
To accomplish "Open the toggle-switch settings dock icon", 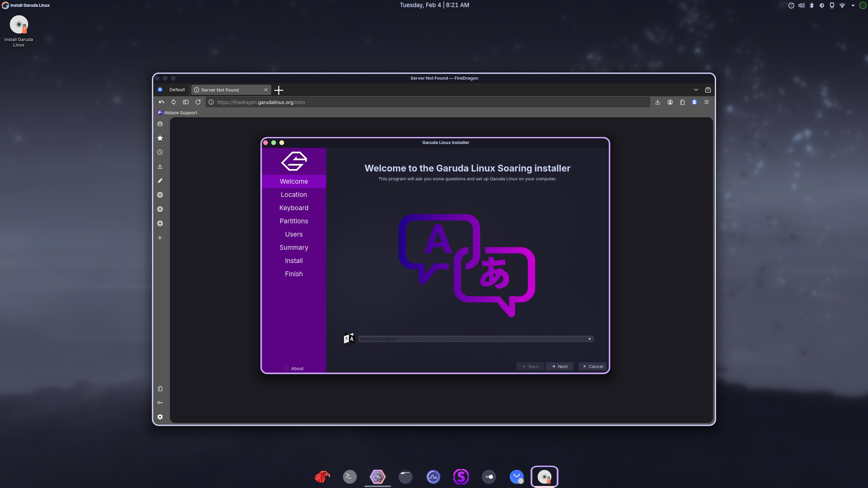I will [489, 476].
